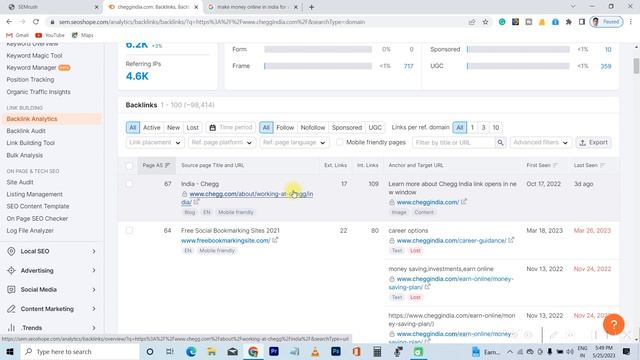The image size is (640, 360).
Task: Open the Calculator app on the taskbar
Action: pos(377,351)
